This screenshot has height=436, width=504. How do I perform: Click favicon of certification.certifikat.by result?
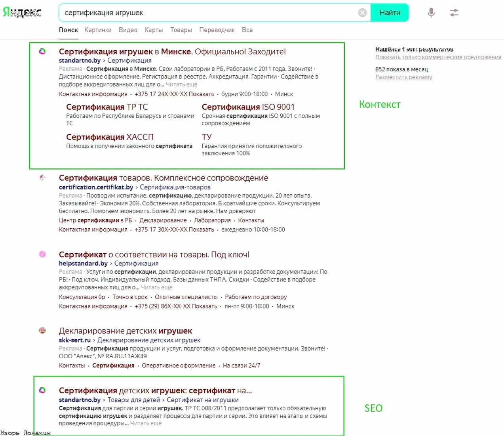click(42, 178)
